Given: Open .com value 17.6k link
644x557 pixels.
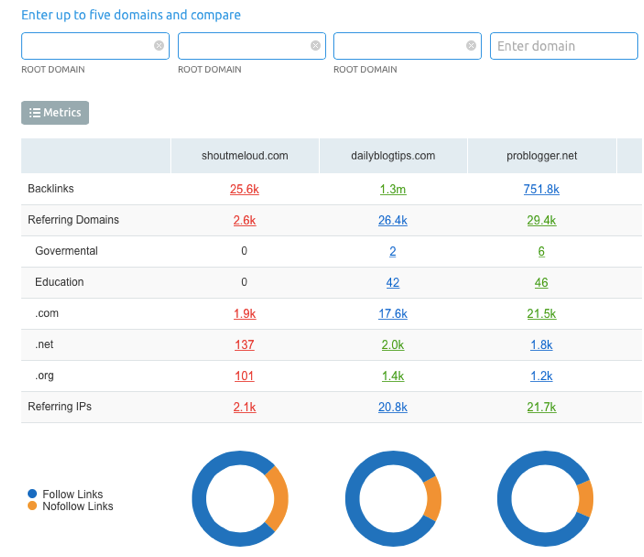Looking at the screenshot, I should (393, 314).
